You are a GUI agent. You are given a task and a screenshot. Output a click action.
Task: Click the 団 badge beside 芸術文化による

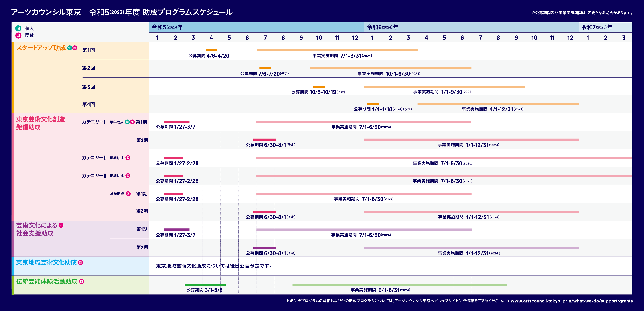(61, 225)
